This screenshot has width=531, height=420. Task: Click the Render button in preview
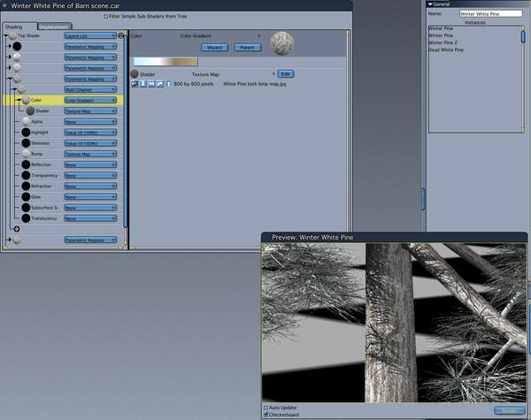[x=510, y=410]
